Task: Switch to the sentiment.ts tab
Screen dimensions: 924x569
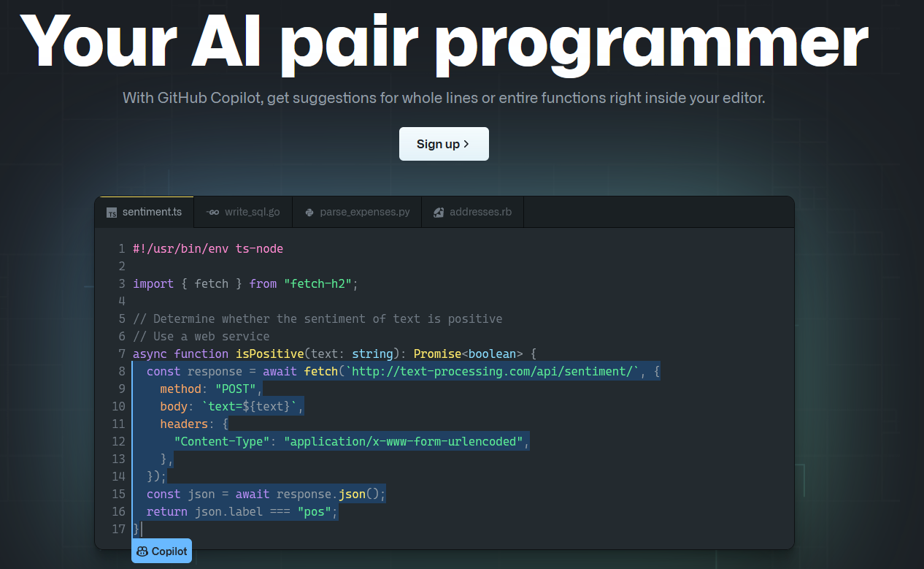Action: pos(145,212)
